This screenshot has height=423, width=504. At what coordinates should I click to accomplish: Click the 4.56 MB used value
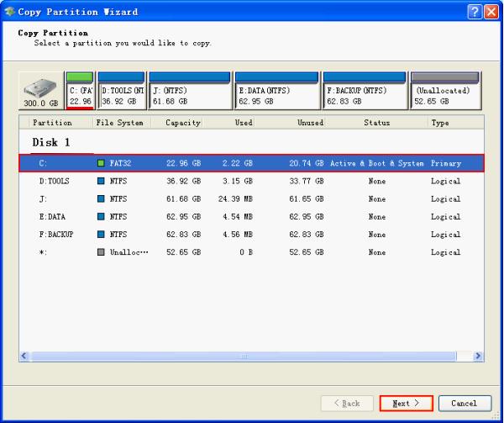coord(238,234)
